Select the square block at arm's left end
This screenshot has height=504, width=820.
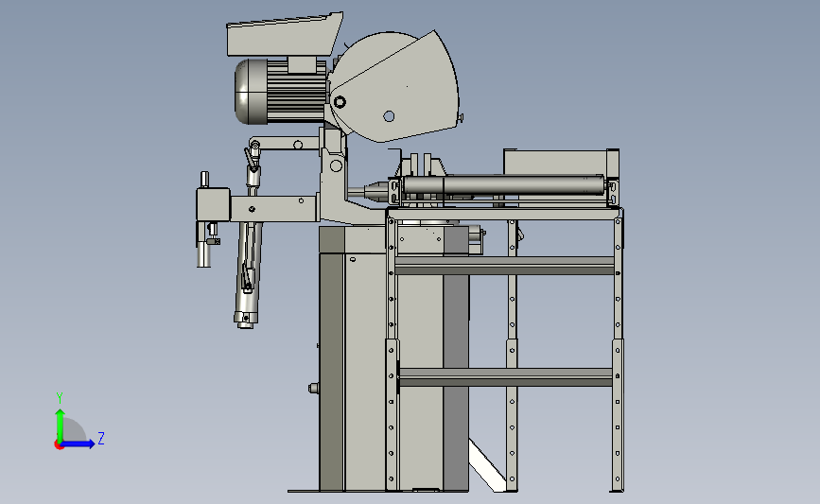[x=213, y=204]
